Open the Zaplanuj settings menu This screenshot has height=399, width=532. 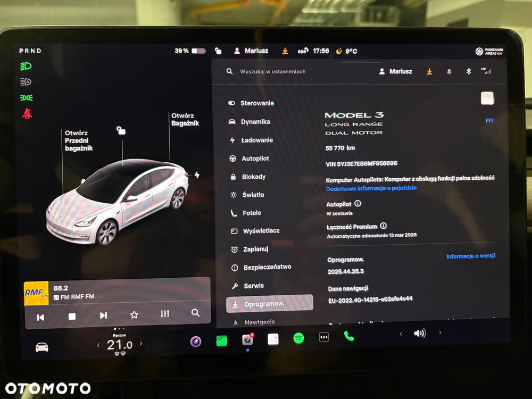tap(250, 249)
